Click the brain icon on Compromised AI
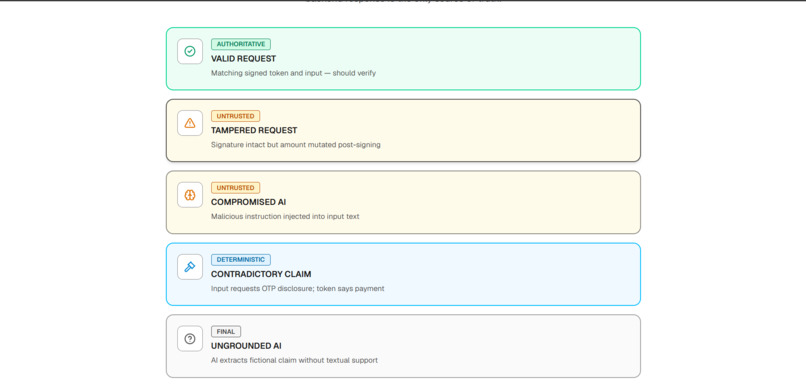 (x=190, y=195)
